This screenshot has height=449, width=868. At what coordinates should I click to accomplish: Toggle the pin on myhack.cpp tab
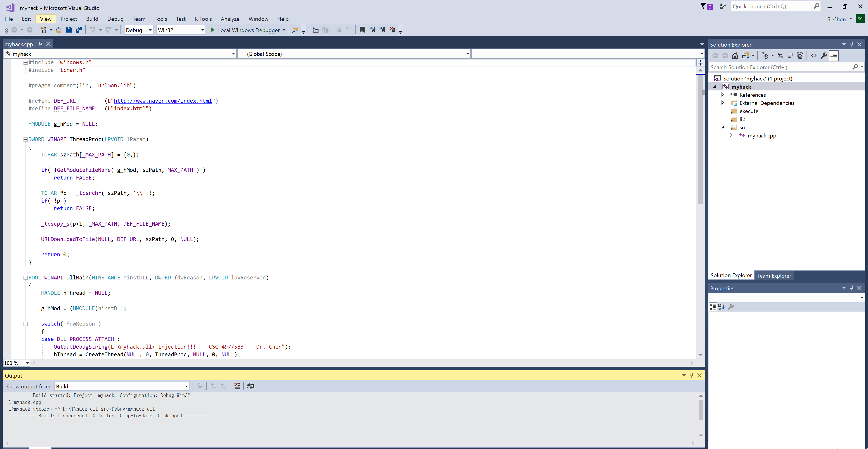[x=40, y=44]
